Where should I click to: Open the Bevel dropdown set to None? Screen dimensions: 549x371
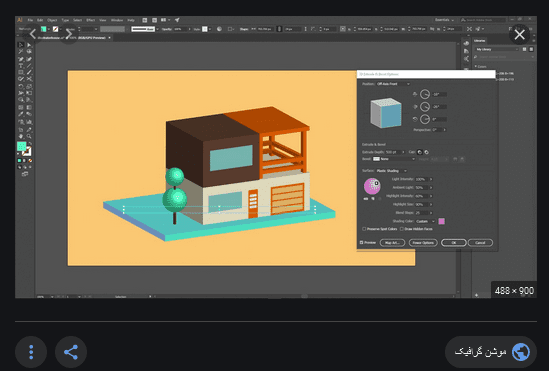point(394,159)
